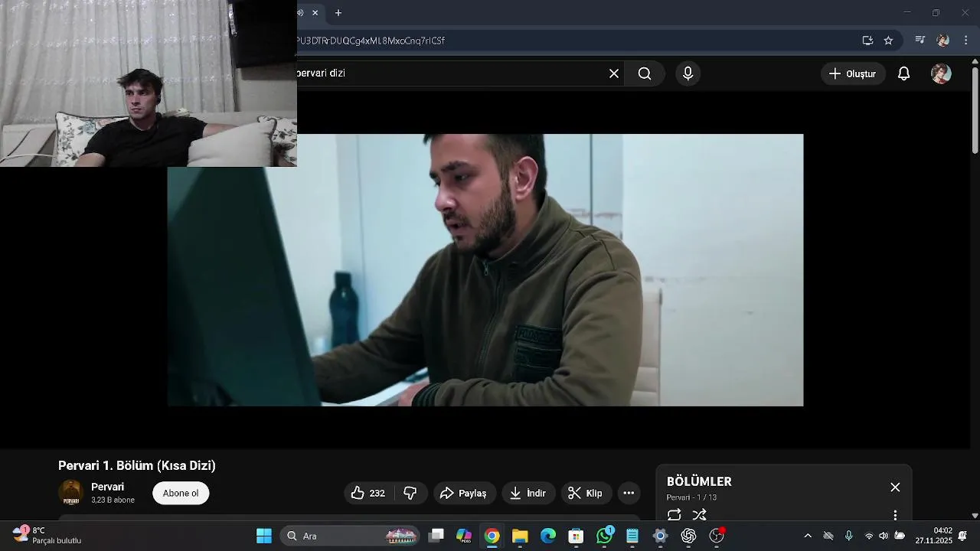980x551 pixels.
Task: Open Chrome media controls icon
Action: coord(920,40)
